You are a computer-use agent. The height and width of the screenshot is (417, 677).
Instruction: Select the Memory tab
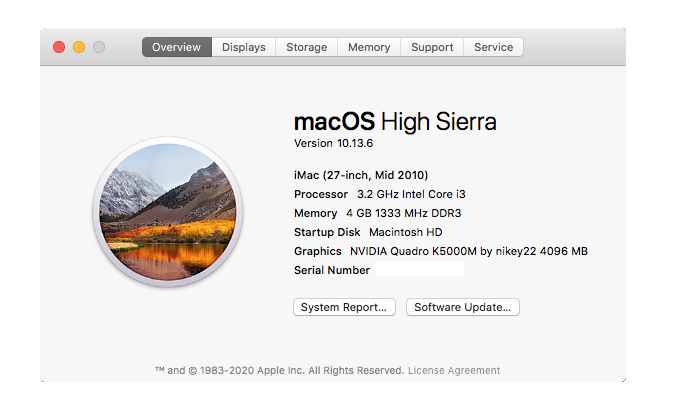click(369, 47)
